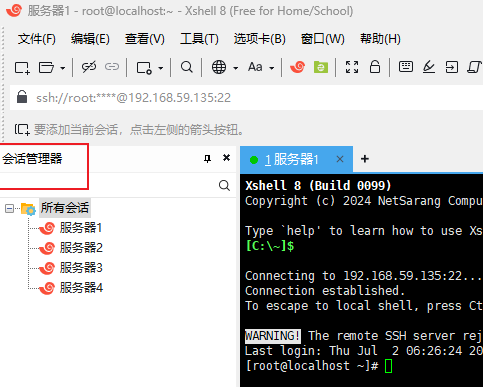The image size is (483, 387).
Task: Launch the green Xftp file transfer icon
Action: [321, 67]
